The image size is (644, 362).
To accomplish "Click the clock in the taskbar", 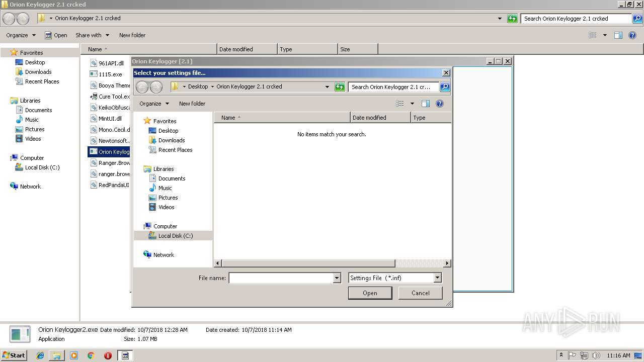I will (x=618, y=355).
